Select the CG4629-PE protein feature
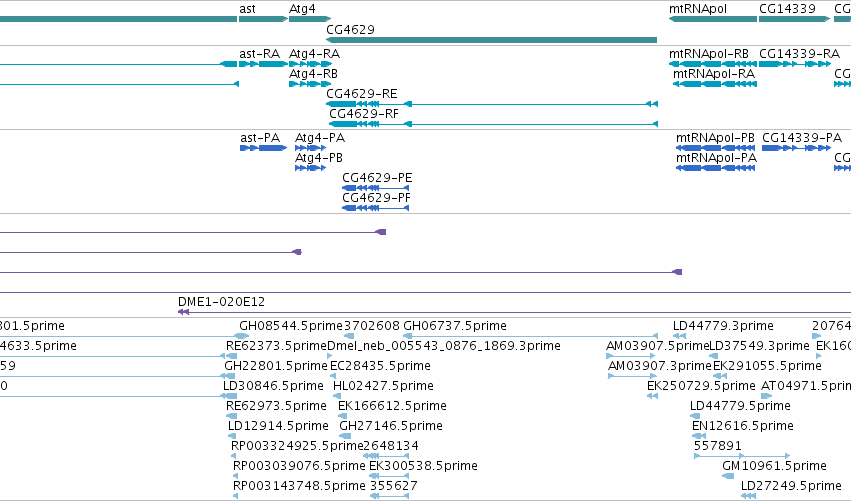The width and height of the screenshot is (851, 501). (x=376, y=188)
